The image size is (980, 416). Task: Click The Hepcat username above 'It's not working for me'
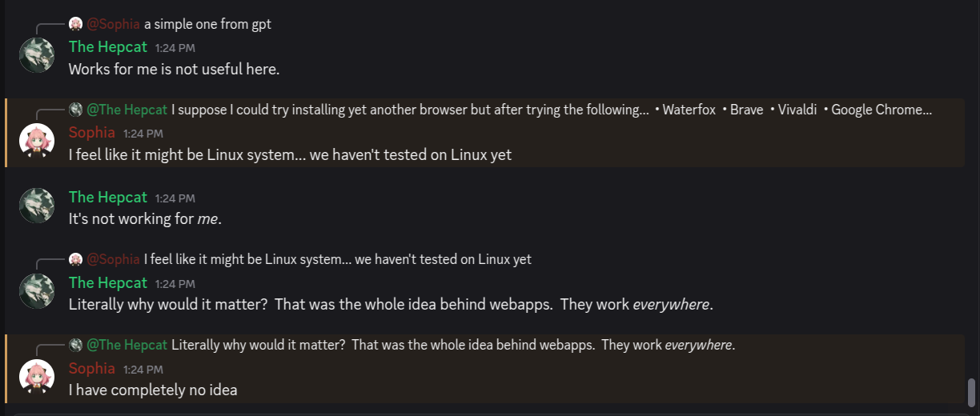108,197
